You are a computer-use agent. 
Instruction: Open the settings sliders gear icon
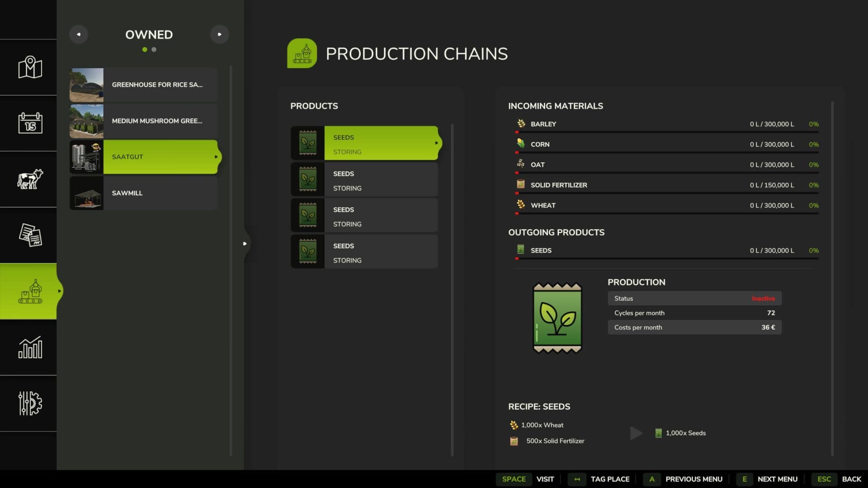click(30, 403)
